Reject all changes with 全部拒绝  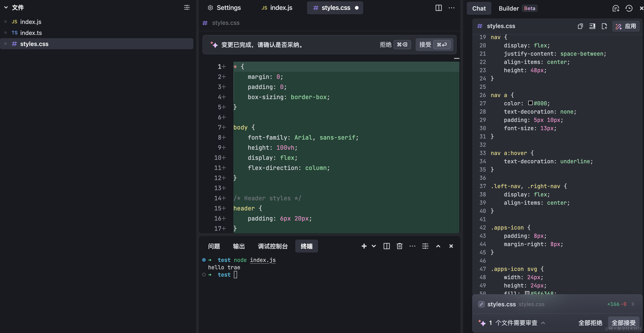tap(590, 323)
